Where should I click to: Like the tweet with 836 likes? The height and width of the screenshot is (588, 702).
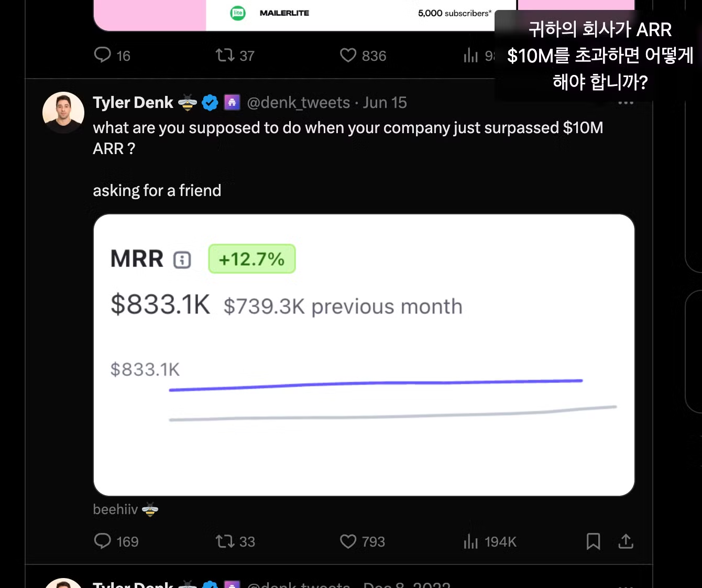pyautogui.click(x=348, y=55)
